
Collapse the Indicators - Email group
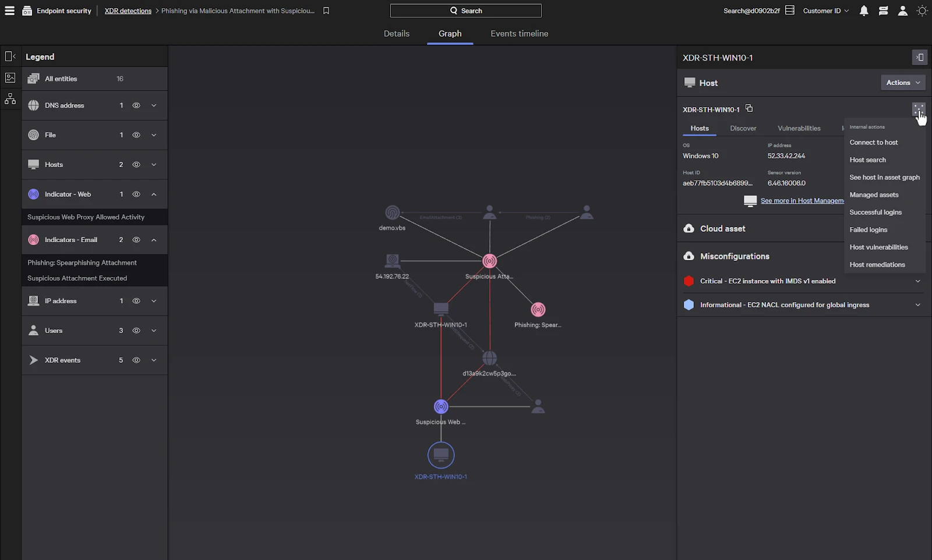click(154, 240)
